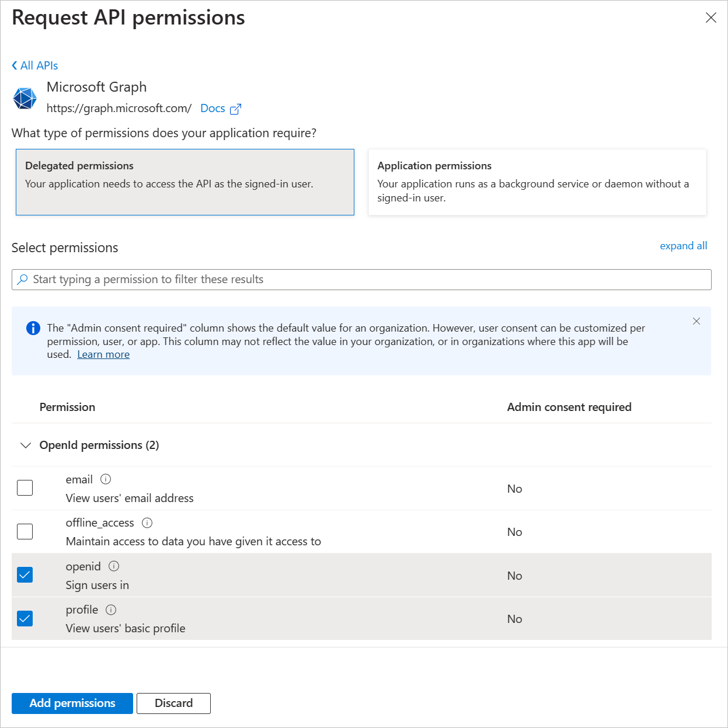Open the Microsoft Graph Docs link

(x=213, y=108)
